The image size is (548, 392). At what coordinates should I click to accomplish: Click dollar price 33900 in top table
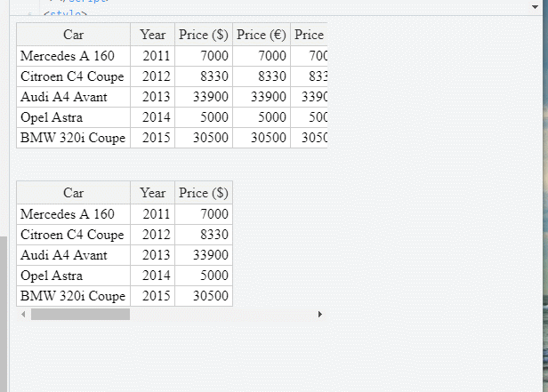[204, 97]
